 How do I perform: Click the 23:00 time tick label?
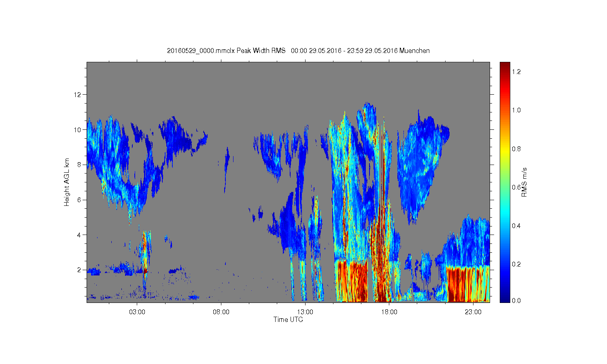[x=473, y=312]
